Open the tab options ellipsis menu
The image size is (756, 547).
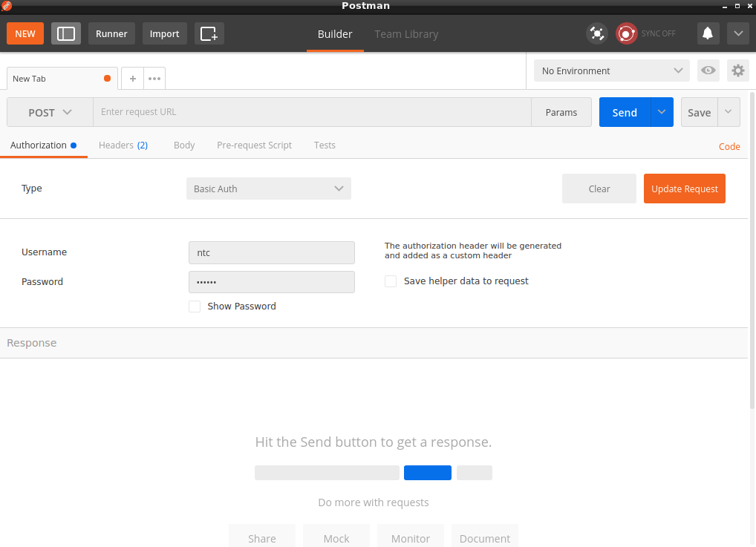154,78
